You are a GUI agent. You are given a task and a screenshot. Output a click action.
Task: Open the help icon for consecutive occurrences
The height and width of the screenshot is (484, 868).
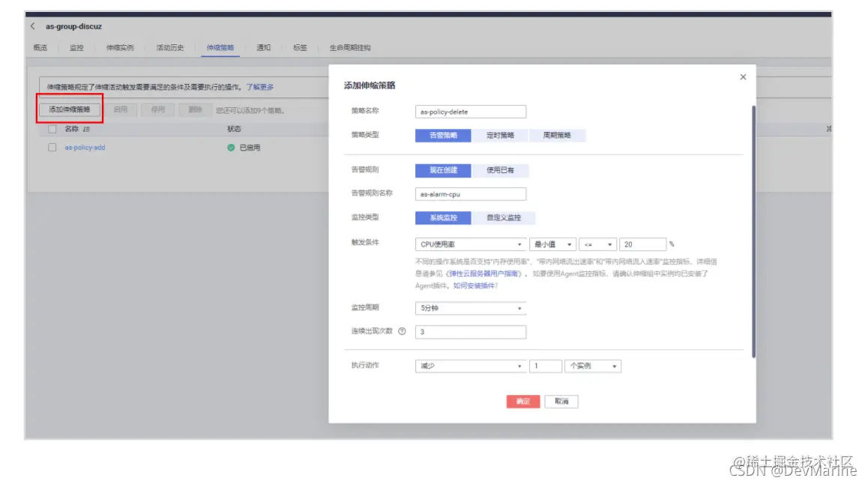pos(402,331)
